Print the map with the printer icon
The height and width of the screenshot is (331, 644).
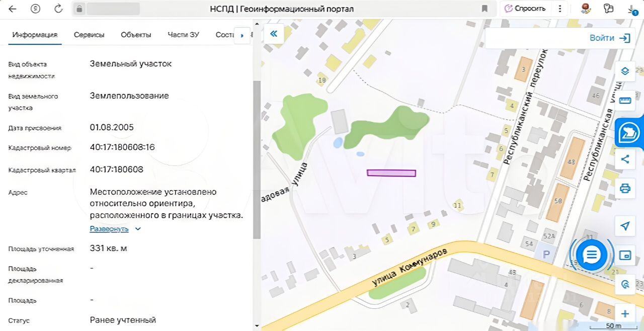pos(625,189)
